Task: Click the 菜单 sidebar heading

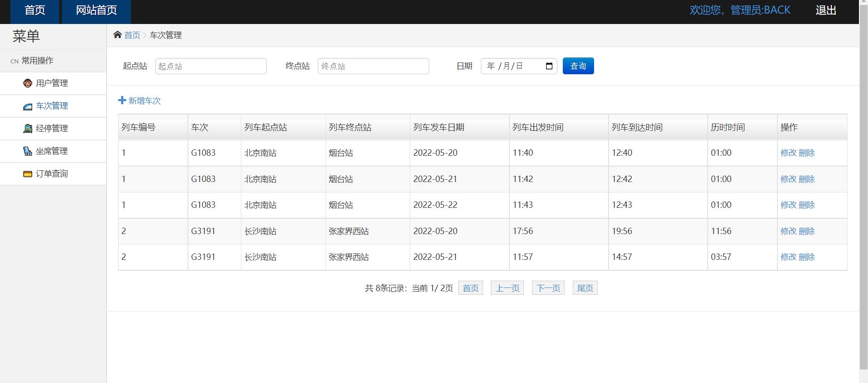Action: (26, 36)
